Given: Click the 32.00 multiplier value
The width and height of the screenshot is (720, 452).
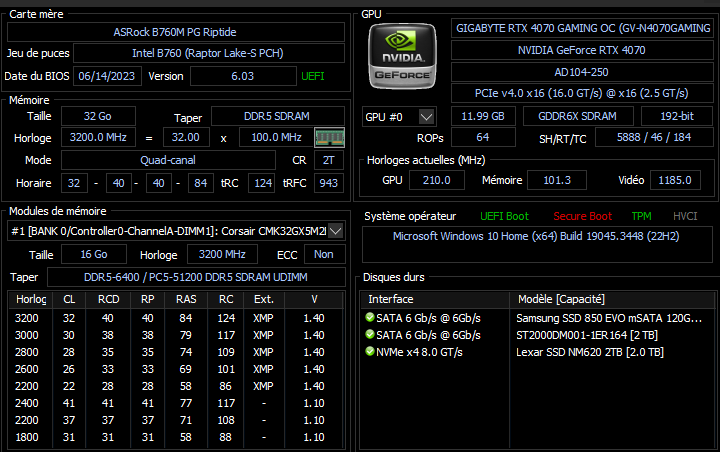Looking at the screenshot, I should pos(186,137).
